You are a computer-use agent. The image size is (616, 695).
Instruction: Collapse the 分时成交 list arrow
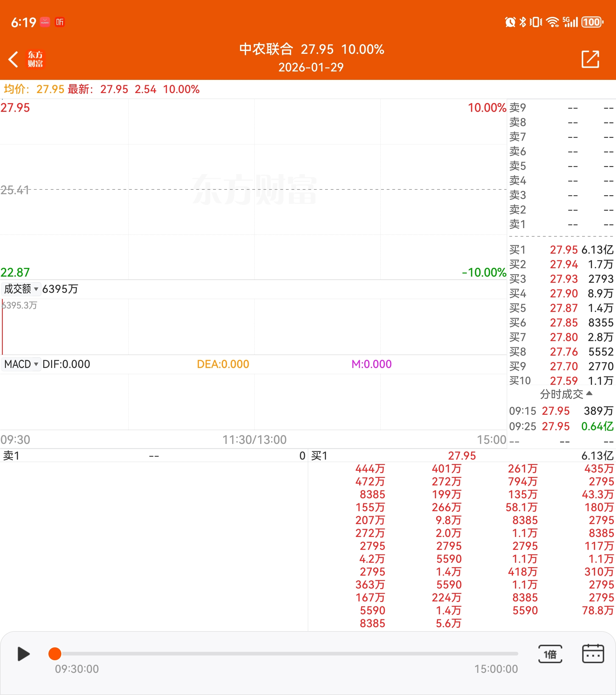click(x=589, y=393)
